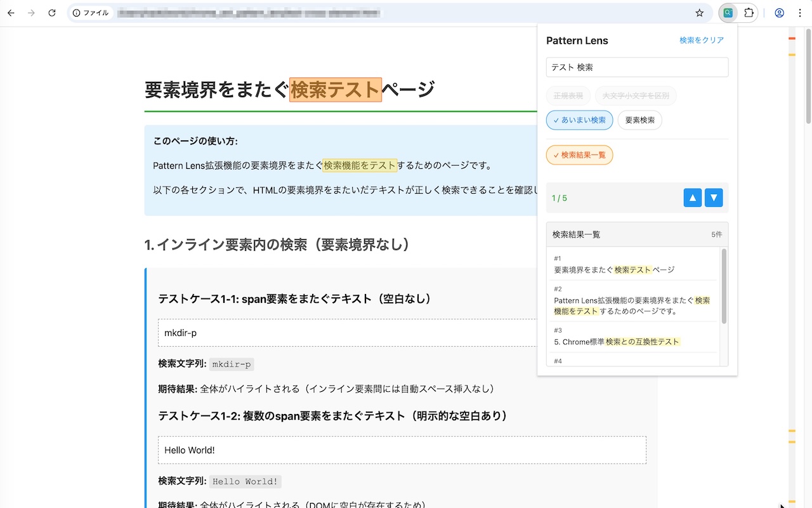Click the results list scrollbar

click(x=724, y=286)
